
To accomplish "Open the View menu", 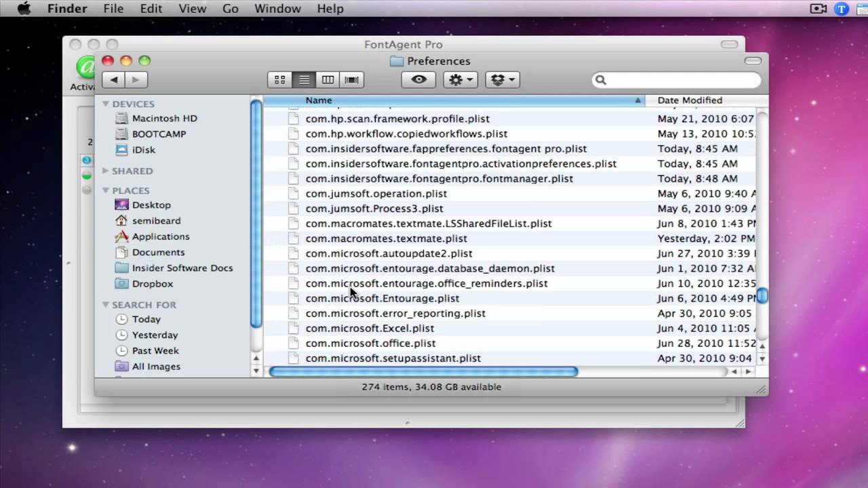I will pyautogui.click(x=192, y=9).
